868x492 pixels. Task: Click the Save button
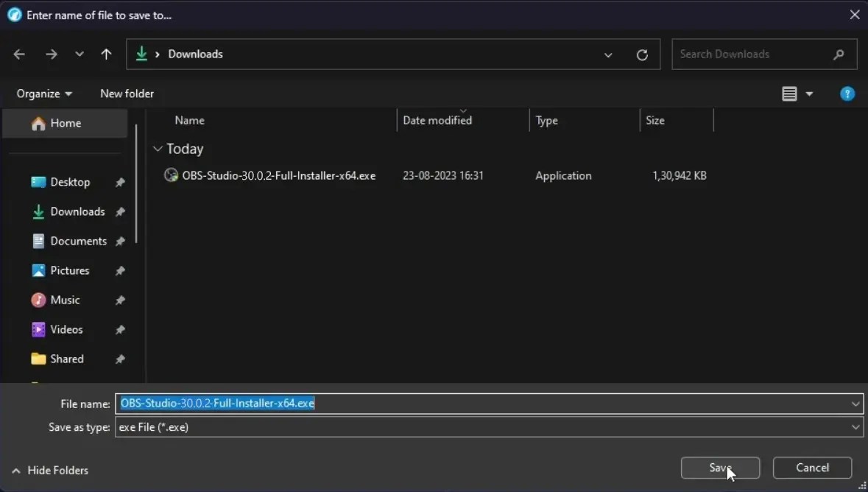720,468
